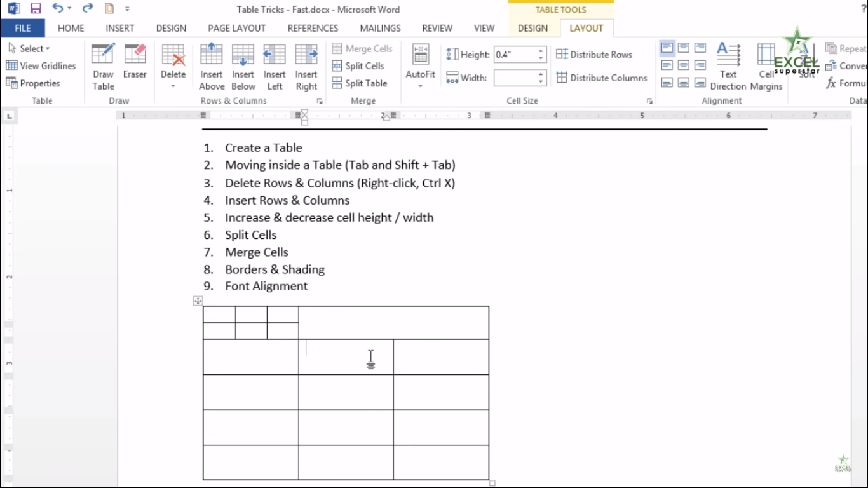Image resolution: width=868 pixels, height=488 pixels.
Task: Increase Height spinner up arrow
Action: (x=541, y=51)
